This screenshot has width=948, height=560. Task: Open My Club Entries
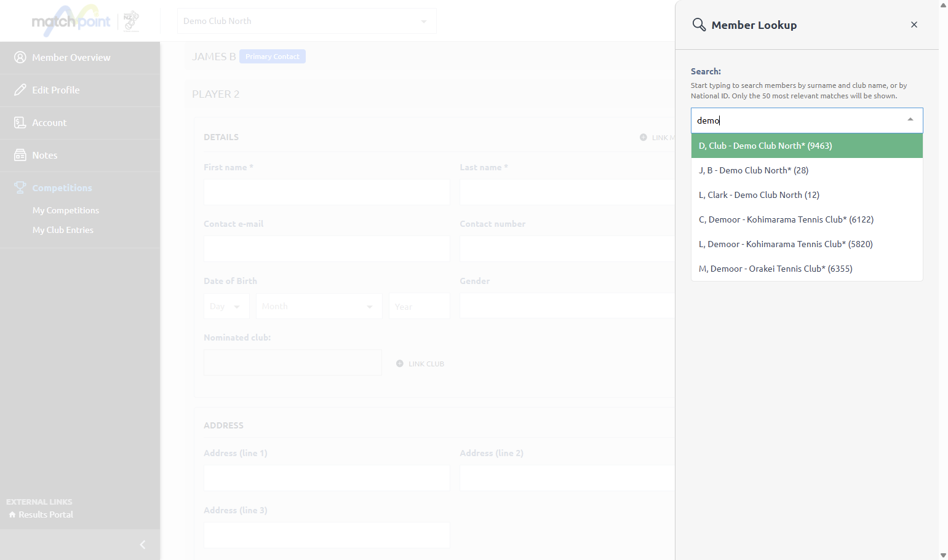(x=63, y=230)
